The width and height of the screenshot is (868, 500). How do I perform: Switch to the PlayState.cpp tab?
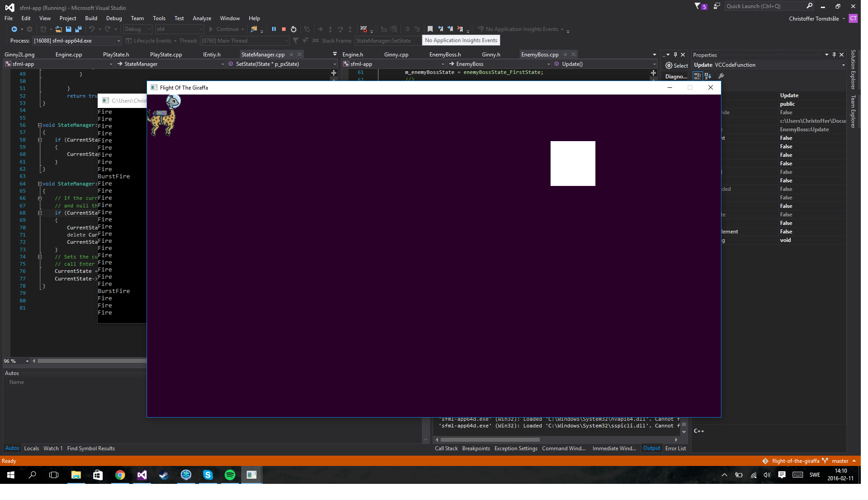point(166,55)
